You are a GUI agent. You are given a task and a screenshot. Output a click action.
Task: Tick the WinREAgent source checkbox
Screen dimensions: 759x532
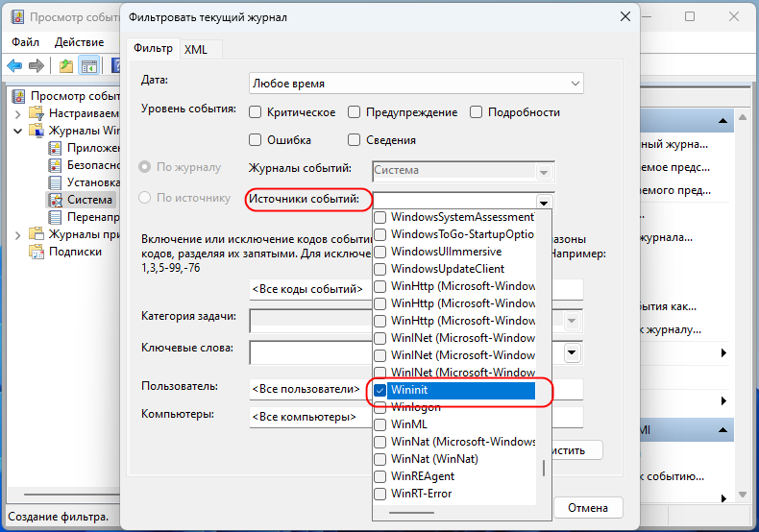point(380,476)
